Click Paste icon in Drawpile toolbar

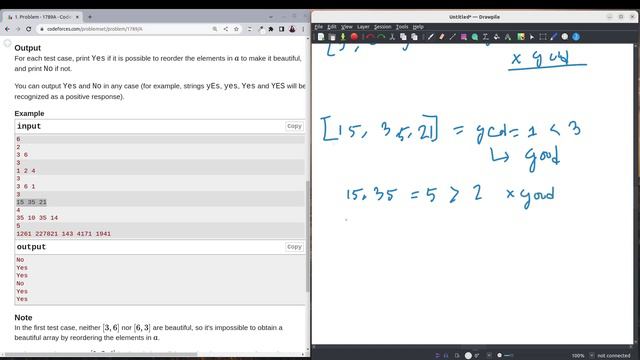coord(414,37)
